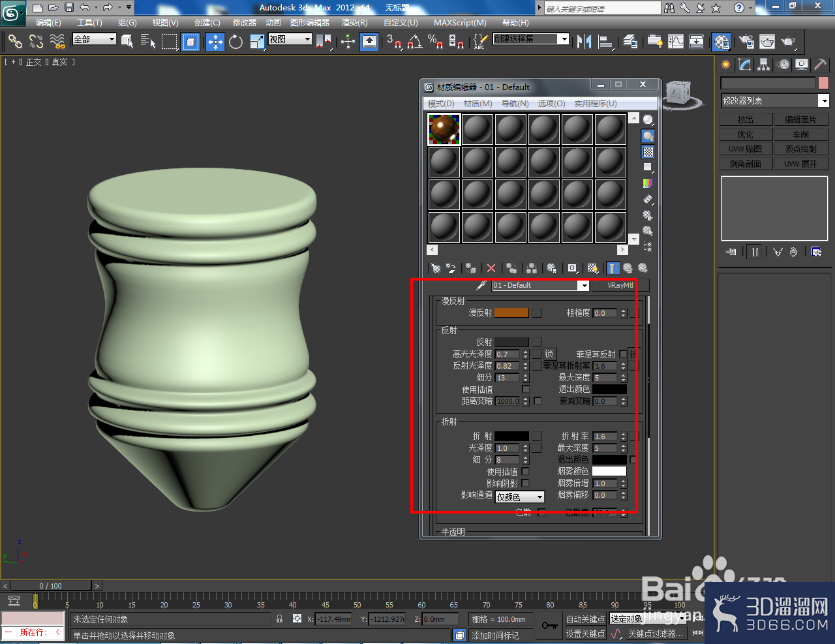Open the Utilities hammer panel
Image resolution: width=835 pixels, height=644 pixels.
tap(821, 65)
